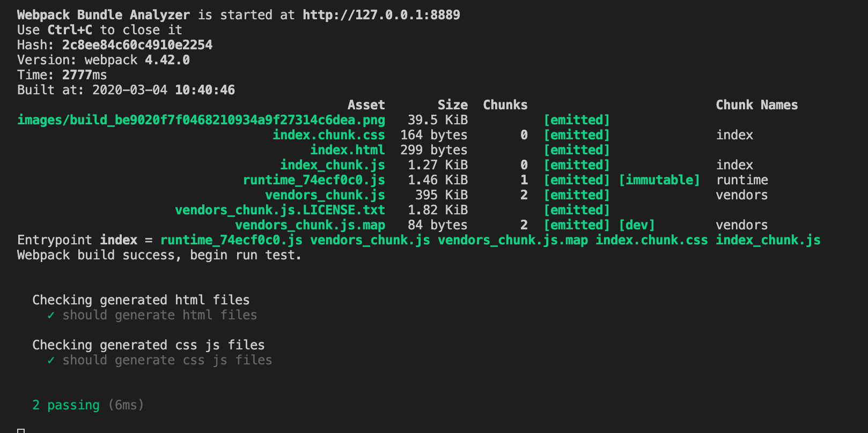Click the "Checking generated html files" heading
Image resolution: width=868 pixels, height=433 pixels.
pos(141,300)
